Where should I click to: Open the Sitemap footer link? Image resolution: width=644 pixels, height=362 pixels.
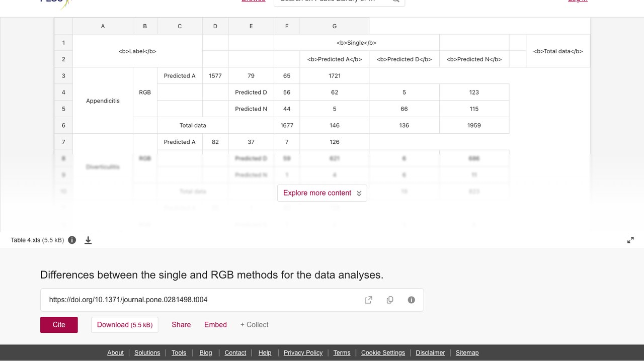467,353
